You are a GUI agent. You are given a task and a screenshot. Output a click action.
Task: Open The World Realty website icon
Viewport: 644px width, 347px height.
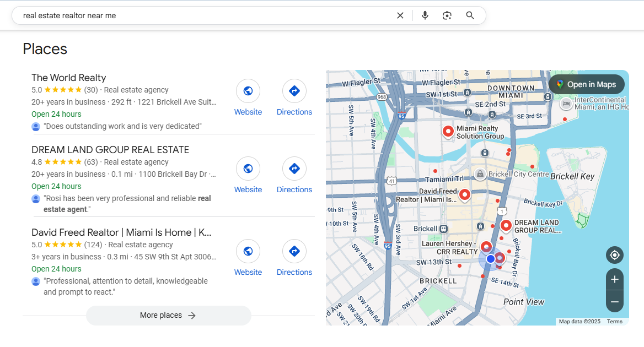[x=248, y=91]
